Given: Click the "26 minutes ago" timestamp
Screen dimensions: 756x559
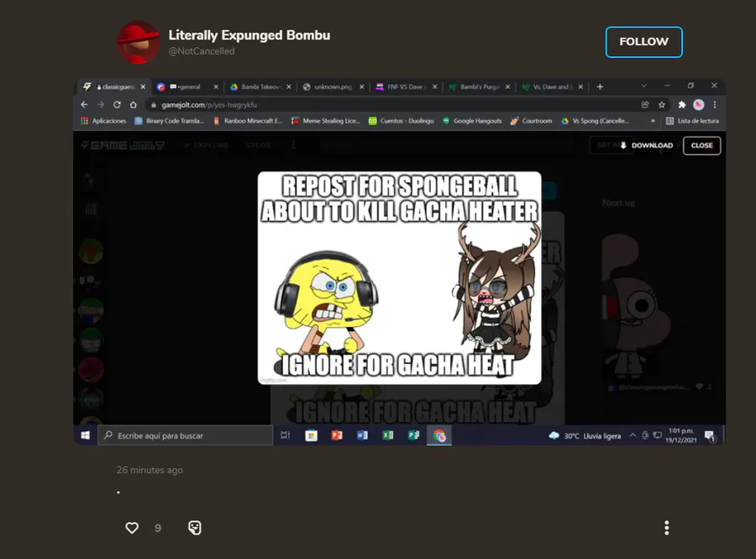Looking at the screenshot, I should click(150, 470).
